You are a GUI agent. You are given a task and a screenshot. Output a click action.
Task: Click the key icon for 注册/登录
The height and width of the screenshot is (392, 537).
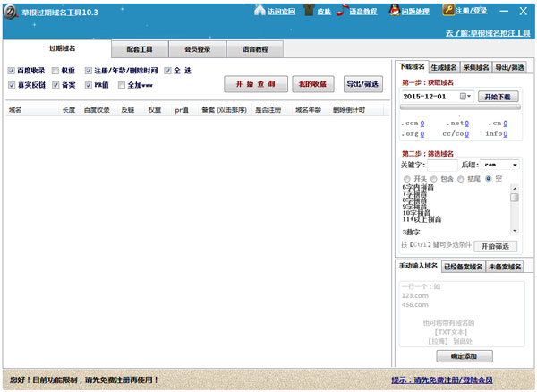point(448,10)
